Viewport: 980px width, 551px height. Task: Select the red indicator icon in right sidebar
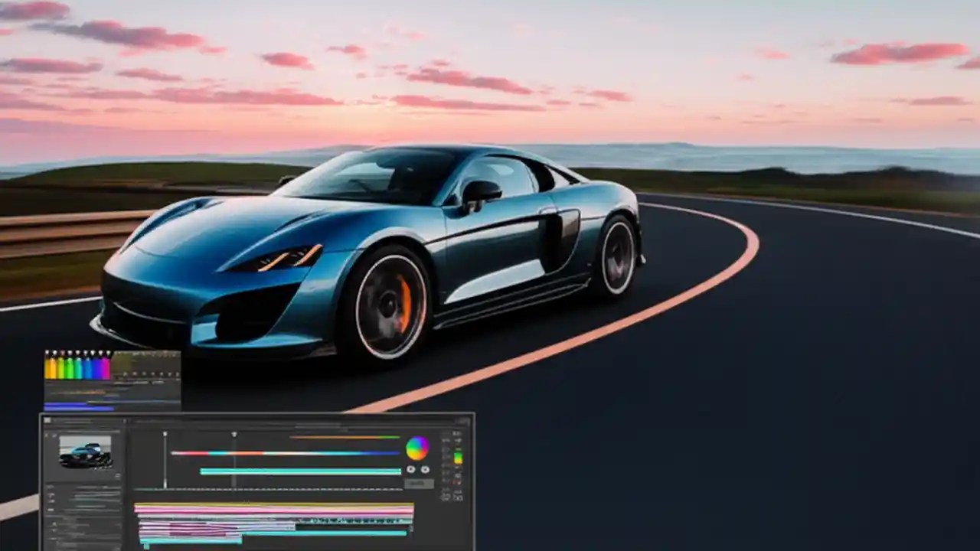459,481
